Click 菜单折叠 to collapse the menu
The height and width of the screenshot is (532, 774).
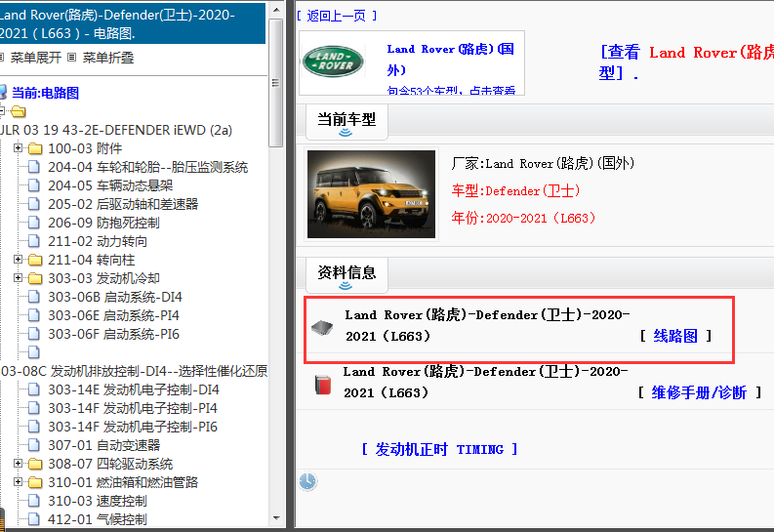(x=108, y=58)
